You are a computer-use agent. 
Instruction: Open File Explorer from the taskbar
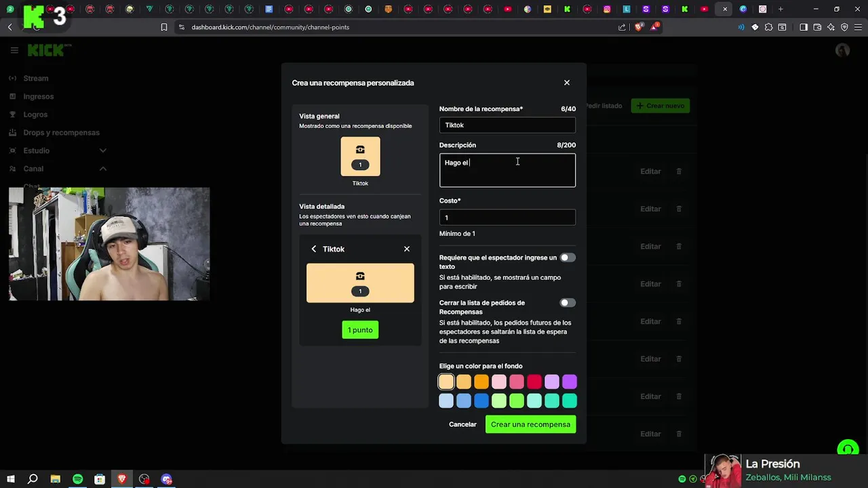point(56,479)
